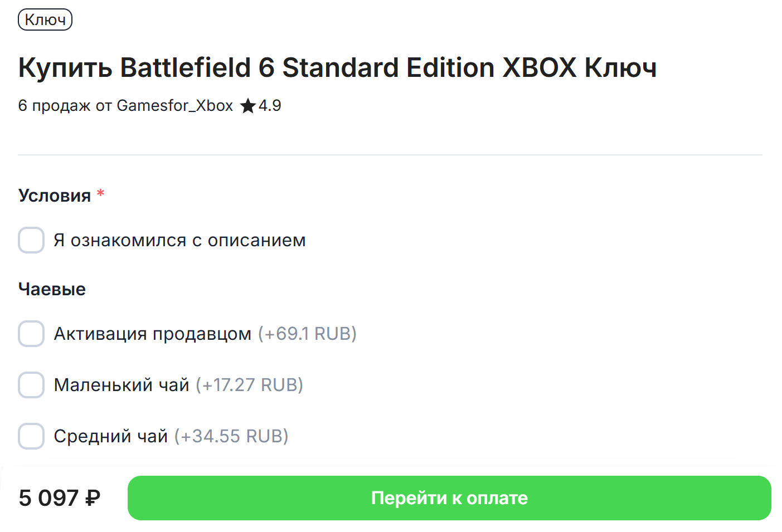The image size is (782, 532).
Task: Click the 'Чаевые' section label
Action: [52, 289]
